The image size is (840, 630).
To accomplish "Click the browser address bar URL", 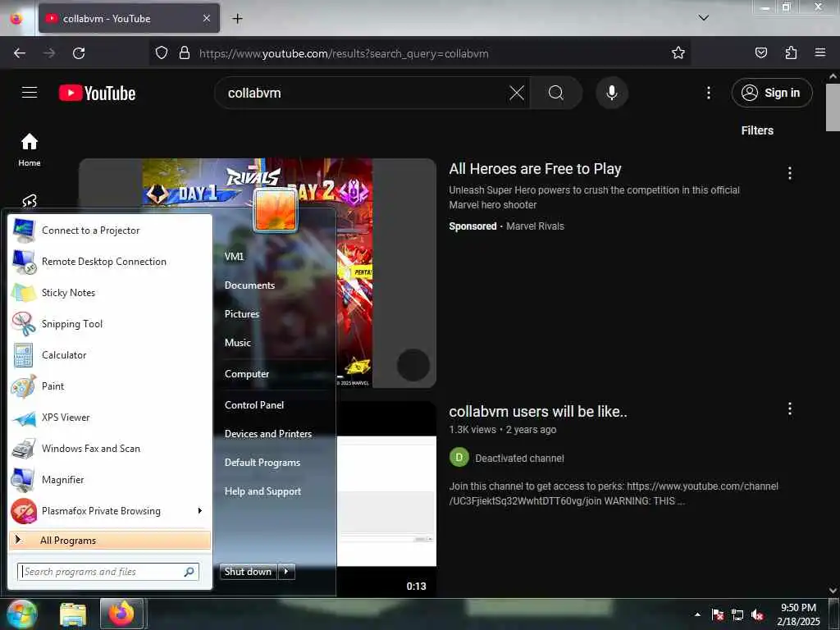I will 344,53.
